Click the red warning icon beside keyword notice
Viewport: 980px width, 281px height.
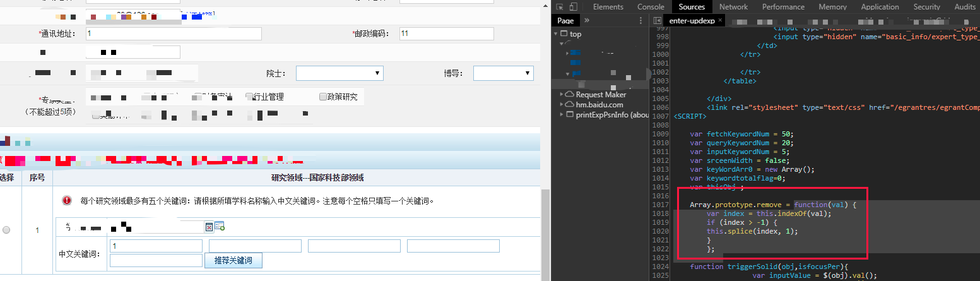(x=68, y=201)
